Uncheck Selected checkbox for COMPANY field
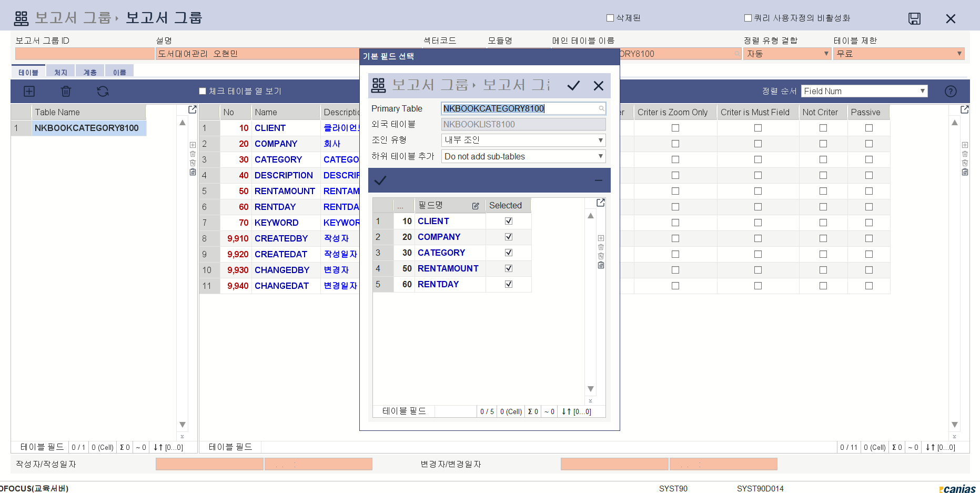 click(x=509, y=237)
